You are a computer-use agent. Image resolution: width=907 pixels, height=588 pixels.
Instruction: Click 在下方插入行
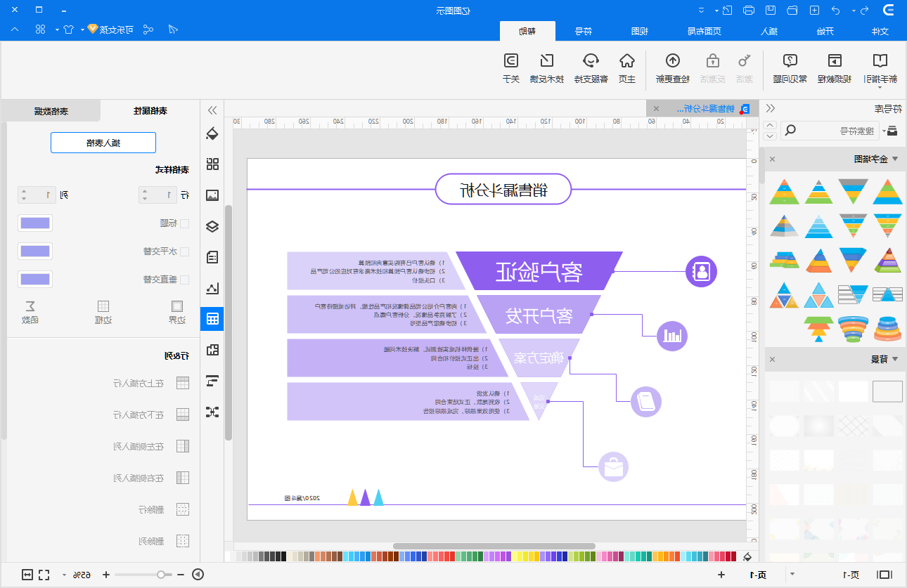(x=151, y=414)
